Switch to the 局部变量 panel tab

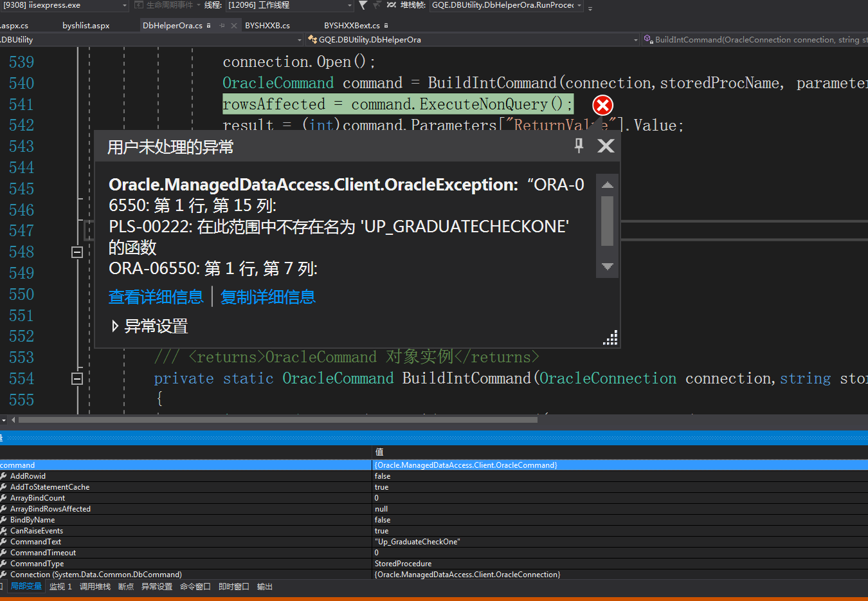(26, 586)
